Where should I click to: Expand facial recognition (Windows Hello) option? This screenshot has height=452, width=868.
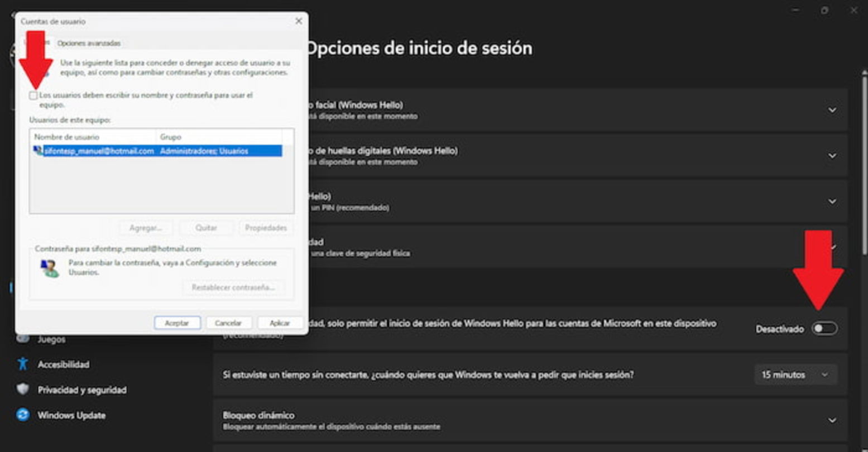point(832,110)
